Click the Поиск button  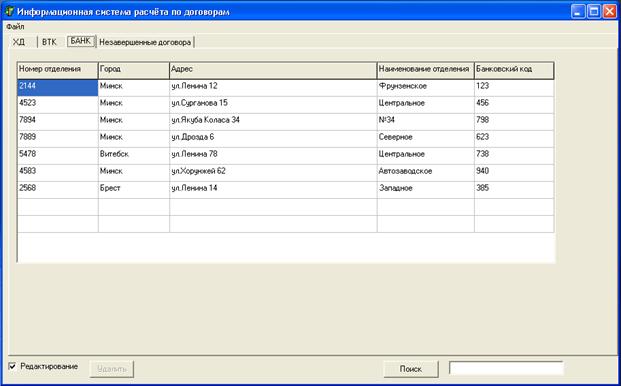(411, 369)
